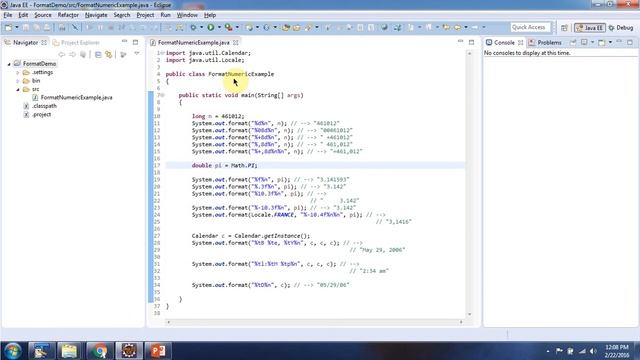
Task: Switch to the Problems tab
Action: coord(545,42)
